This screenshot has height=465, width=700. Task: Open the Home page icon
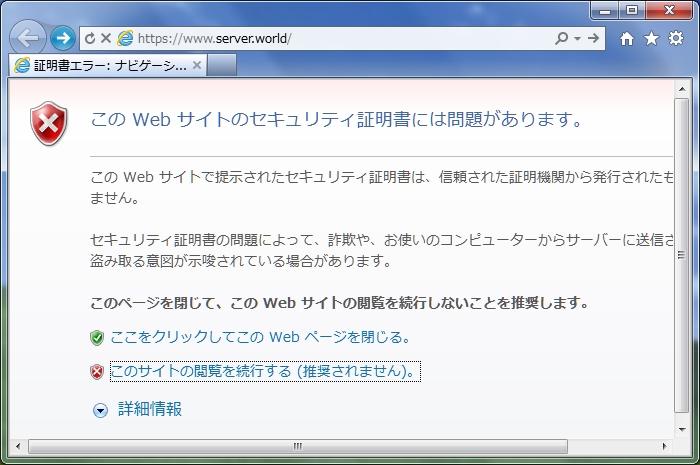626,39
